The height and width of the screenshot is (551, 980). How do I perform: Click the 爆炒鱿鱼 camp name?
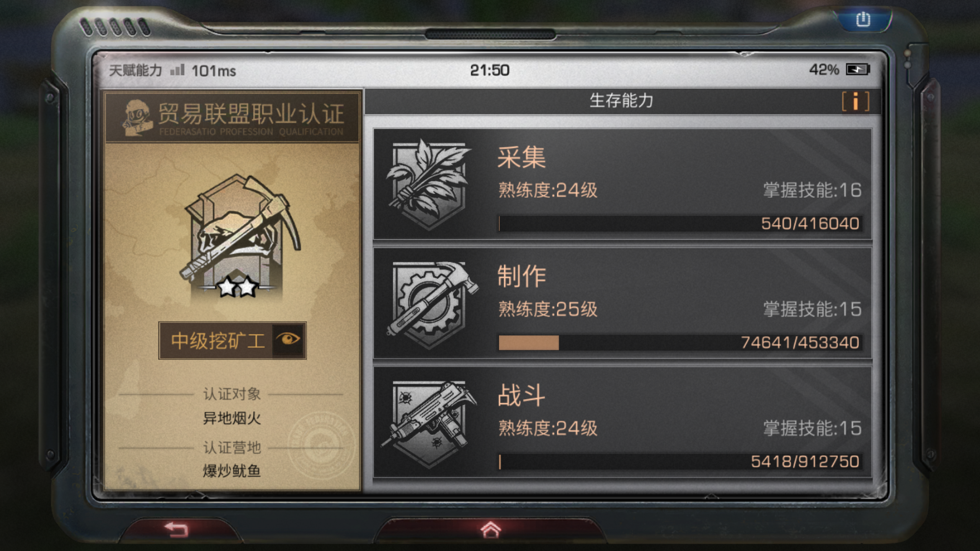coord(232,471)
